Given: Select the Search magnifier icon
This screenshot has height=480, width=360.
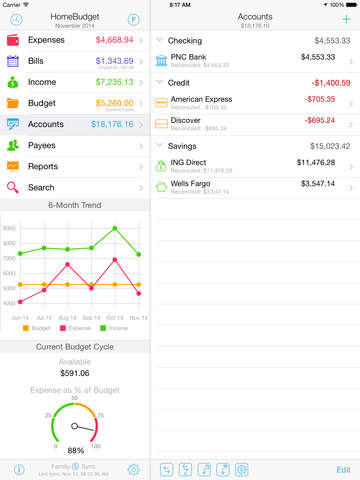Looking at the screenshot, I should click(x=13, y=187).
